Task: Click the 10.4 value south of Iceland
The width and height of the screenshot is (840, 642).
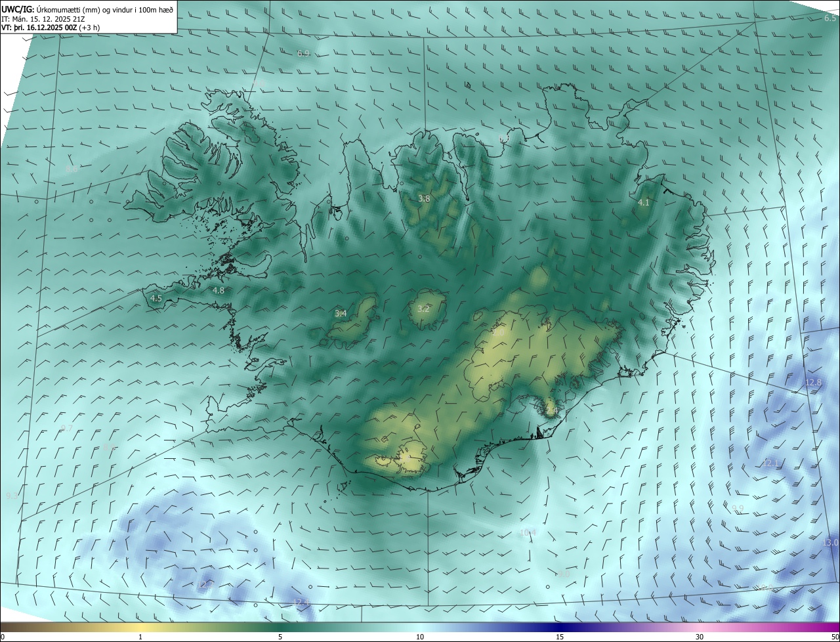Action: [528, 532]
